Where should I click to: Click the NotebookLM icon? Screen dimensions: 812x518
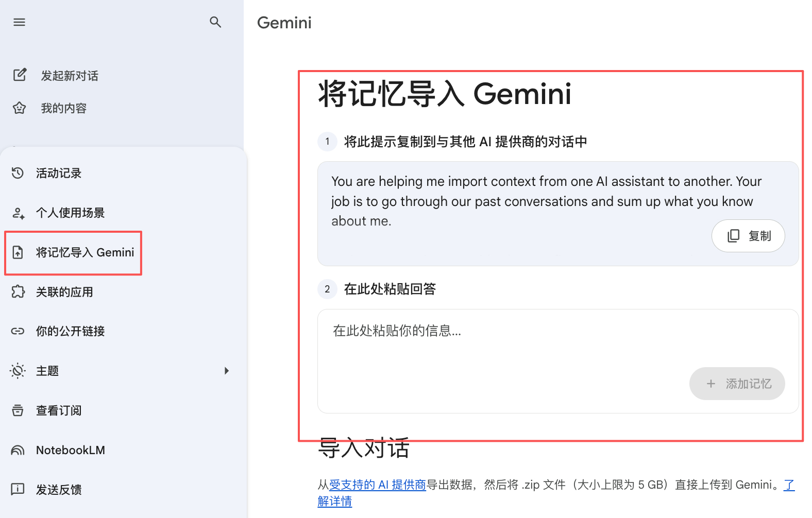[x=18, y=450]
